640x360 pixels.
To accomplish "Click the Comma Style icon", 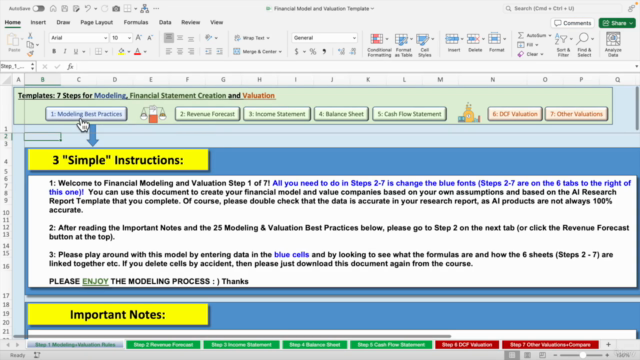I will 324,51.
